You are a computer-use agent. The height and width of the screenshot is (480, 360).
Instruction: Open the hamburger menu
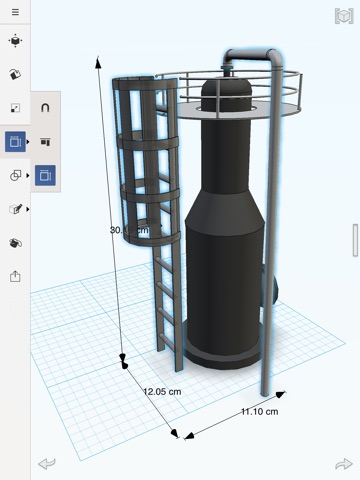15,12
